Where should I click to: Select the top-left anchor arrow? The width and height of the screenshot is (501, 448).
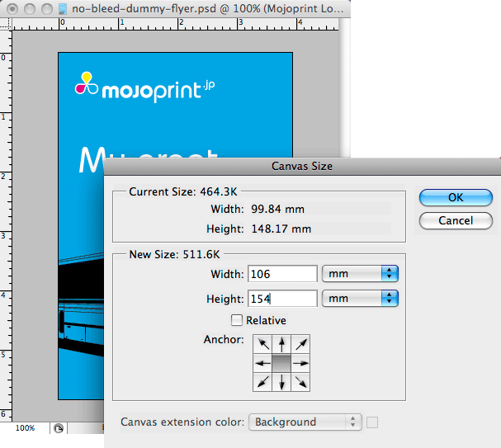click(x=263, y=344)
